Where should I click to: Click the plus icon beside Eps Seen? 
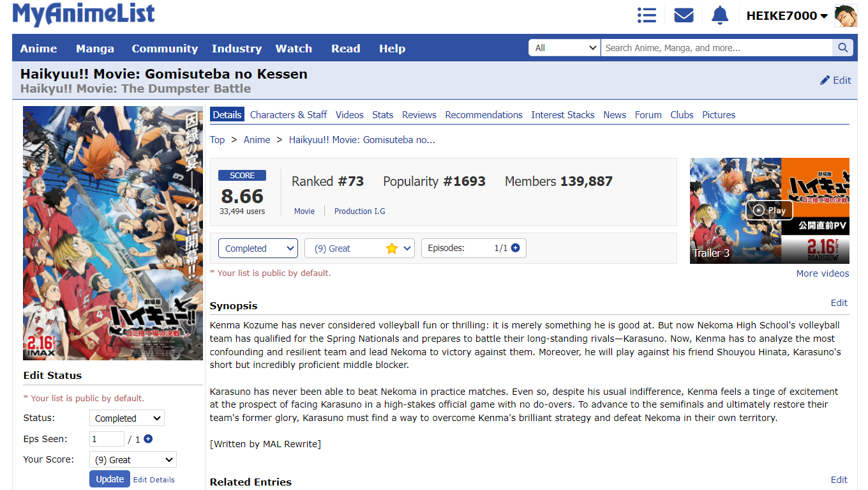click(x=148, y=439)
